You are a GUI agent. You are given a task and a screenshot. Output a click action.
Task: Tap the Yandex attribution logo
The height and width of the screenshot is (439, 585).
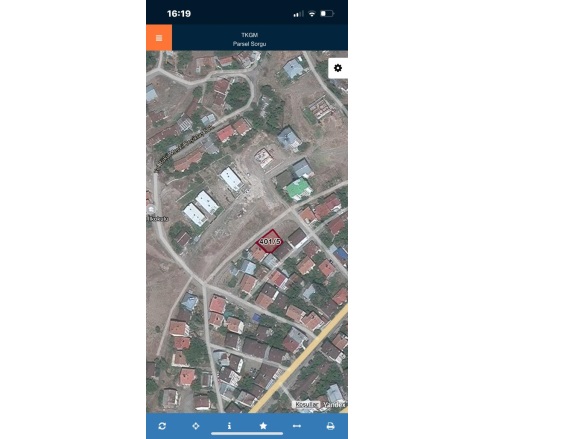(x=334, y=405)
